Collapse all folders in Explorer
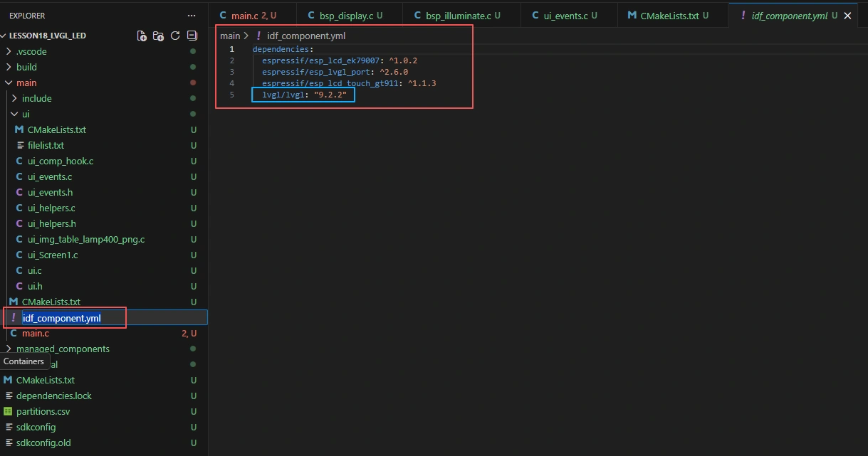 point(192,36)
